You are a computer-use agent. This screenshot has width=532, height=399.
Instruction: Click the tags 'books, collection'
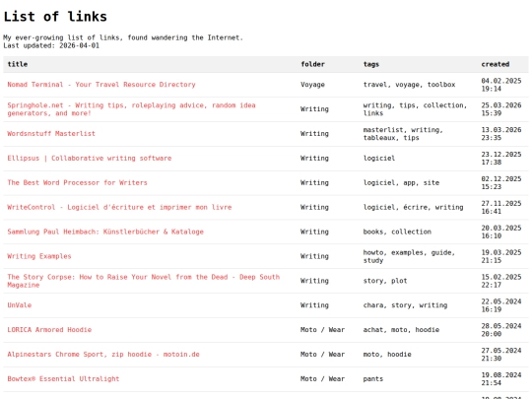[397, 232]
